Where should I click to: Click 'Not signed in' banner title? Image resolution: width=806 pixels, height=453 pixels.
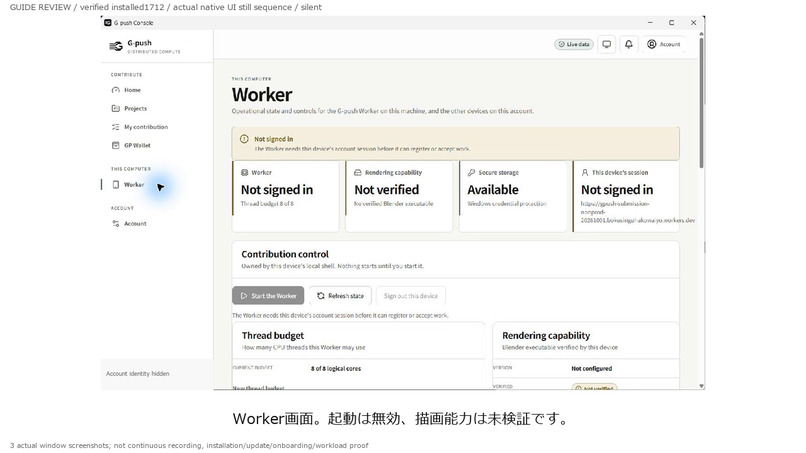click(x=273, y=139)
